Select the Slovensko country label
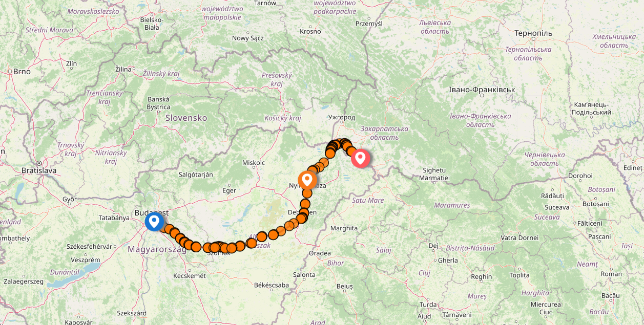This screenshot has height=325, width=644. (x=186, y=118)
